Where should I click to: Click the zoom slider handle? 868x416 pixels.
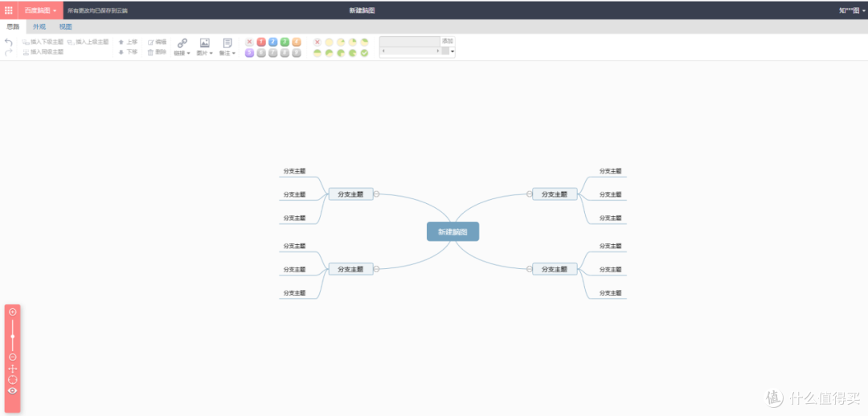(13, 336)
